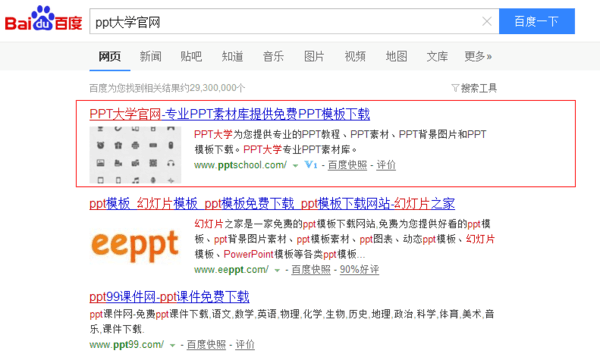The image size is (600, 360).
Task: Open the PPT大学官网 result title link
Action: coord(230,114)
